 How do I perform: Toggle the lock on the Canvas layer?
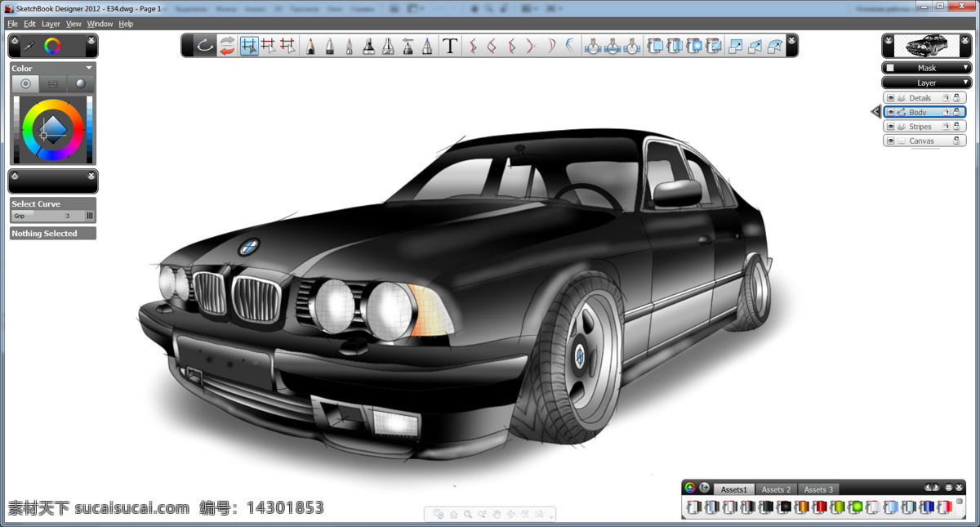pyautogui.click(x=956, y=141)
